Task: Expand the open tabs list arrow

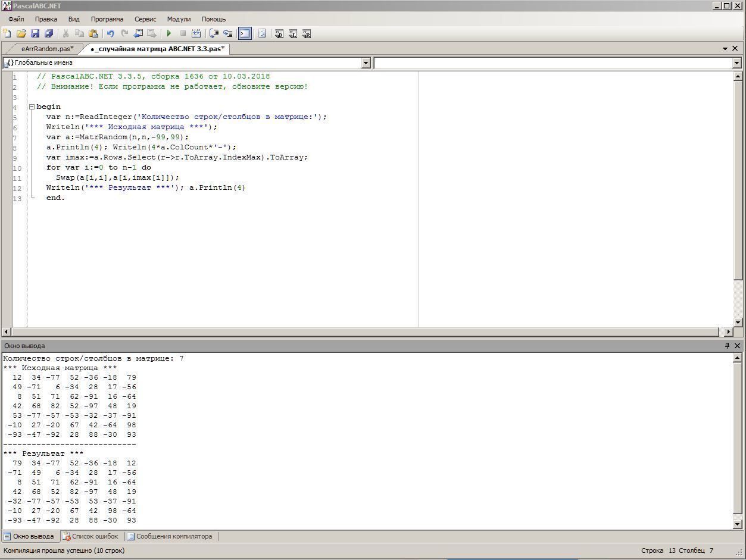Action: coord(725,49)
